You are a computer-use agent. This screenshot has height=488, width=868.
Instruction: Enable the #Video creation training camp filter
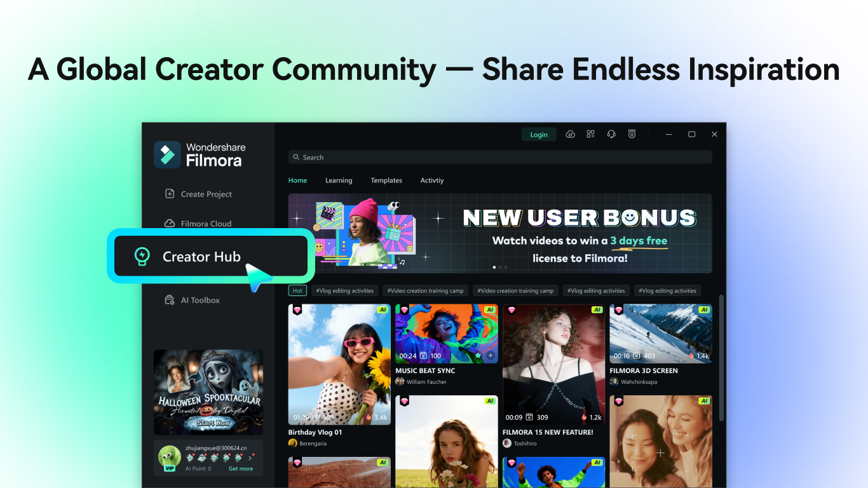pyautogui.click(x=425, y=290)
